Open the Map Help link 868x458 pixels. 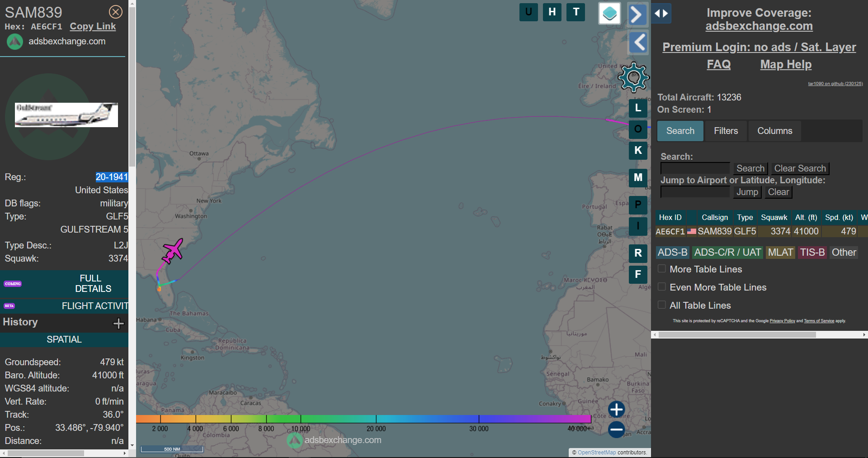(x=786, y=64)
